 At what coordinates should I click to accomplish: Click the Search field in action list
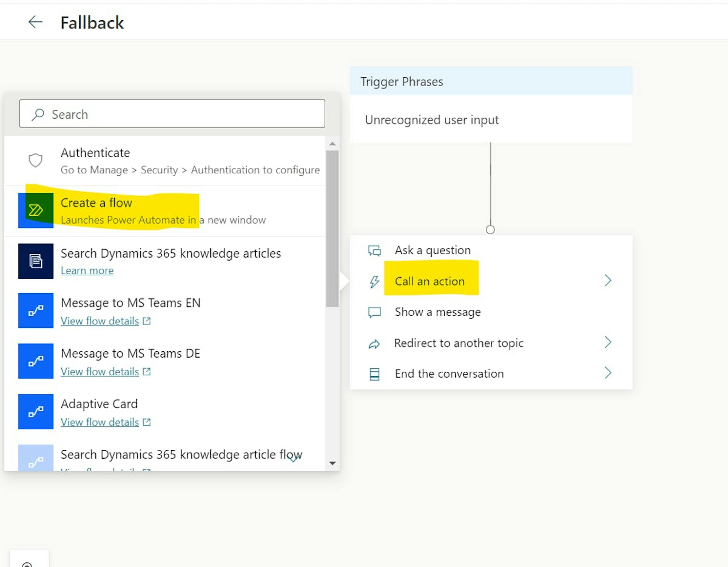pos(172,114)
